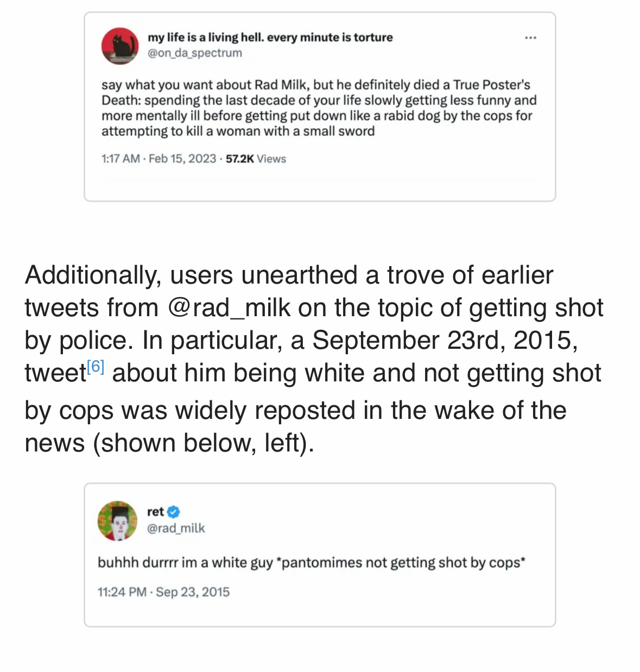Screen dimensions: 640x672
Task: Click the 1:17 AM tweet time
Action: (121, 159)
